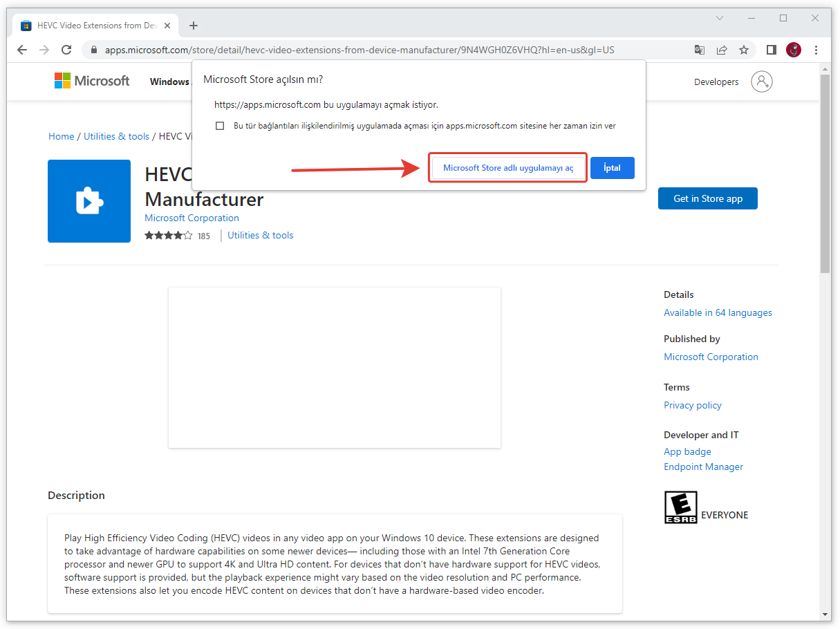Open Available in 64 languages link

click(718, 312)
